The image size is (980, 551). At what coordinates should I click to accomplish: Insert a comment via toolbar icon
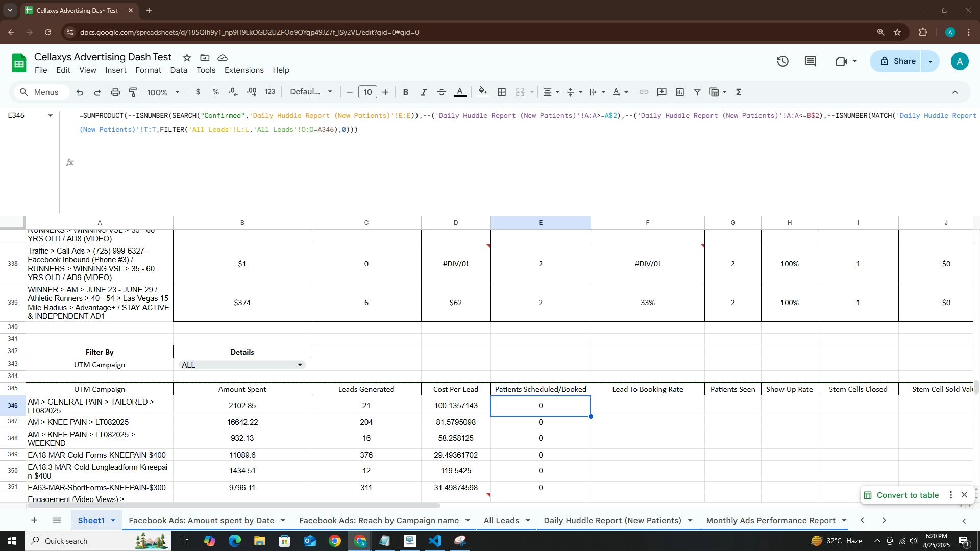662,92
